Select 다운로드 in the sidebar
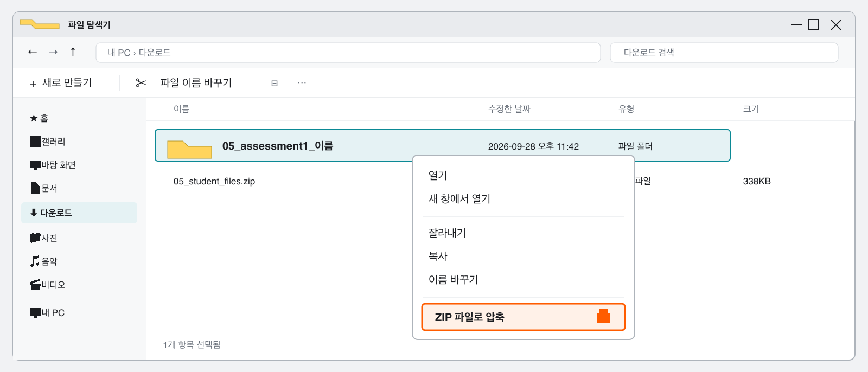Image resolution: width=868 pixels, height=372 pixels. click(x=79, y=213)
